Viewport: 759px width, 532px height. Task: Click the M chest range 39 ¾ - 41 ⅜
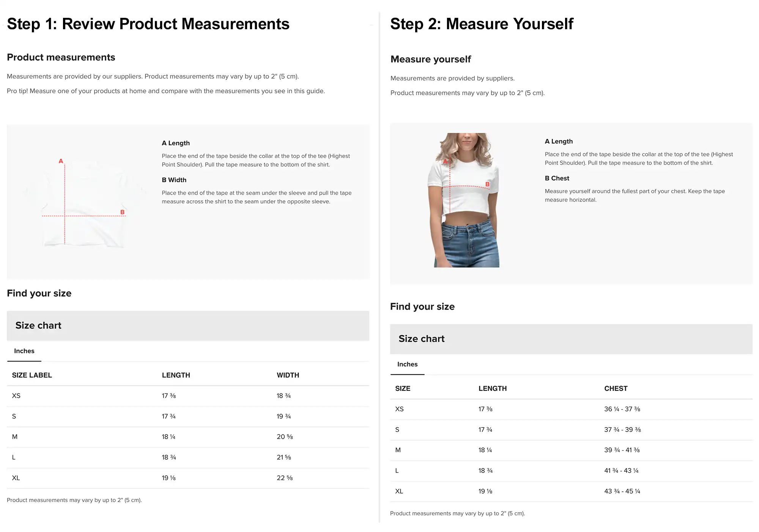click(x=622, y=450)
